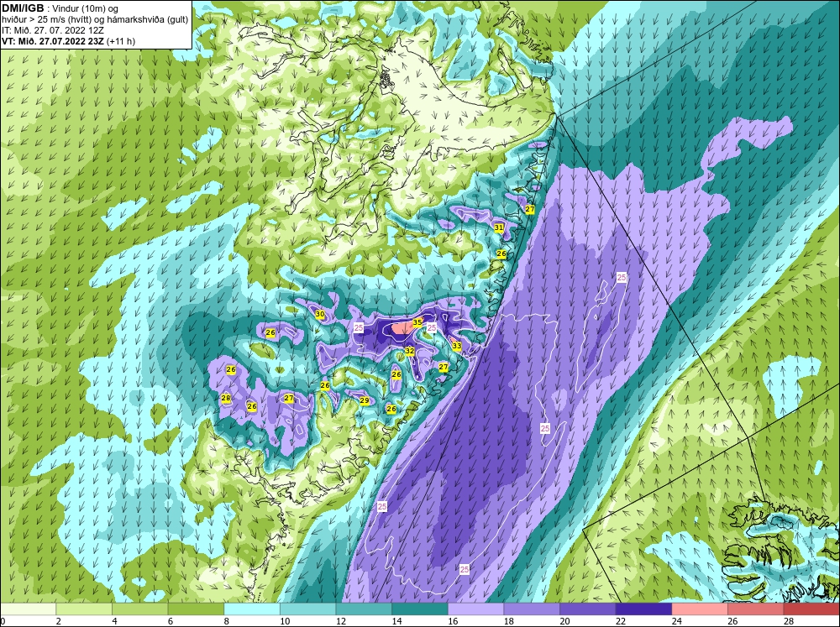The height and width of the screenshot is (627, 840).
Task: Click the legend scale value 28
Action: [789, 621]
